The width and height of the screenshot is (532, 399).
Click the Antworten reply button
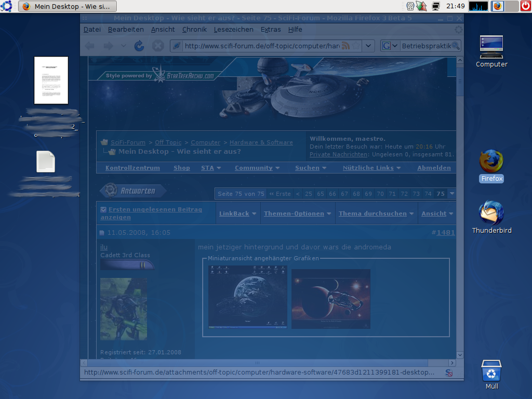pos(134,191)
